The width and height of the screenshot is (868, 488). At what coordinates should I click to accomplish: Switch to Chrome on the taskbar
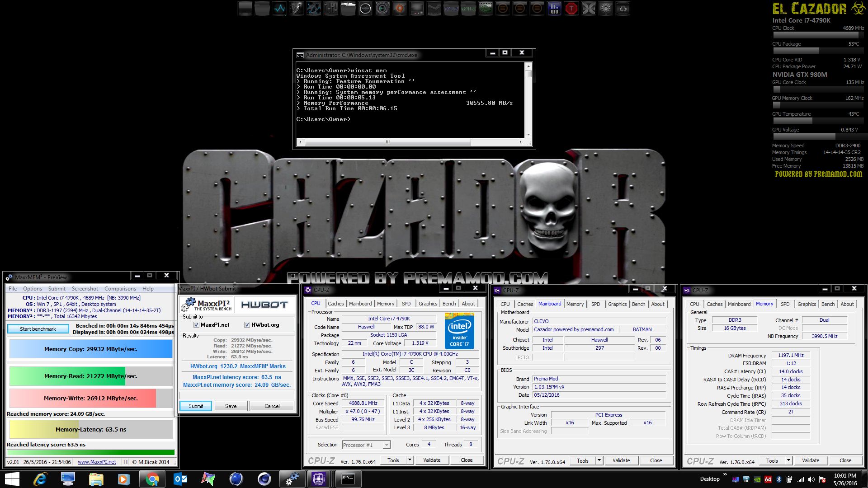(152, 479)
